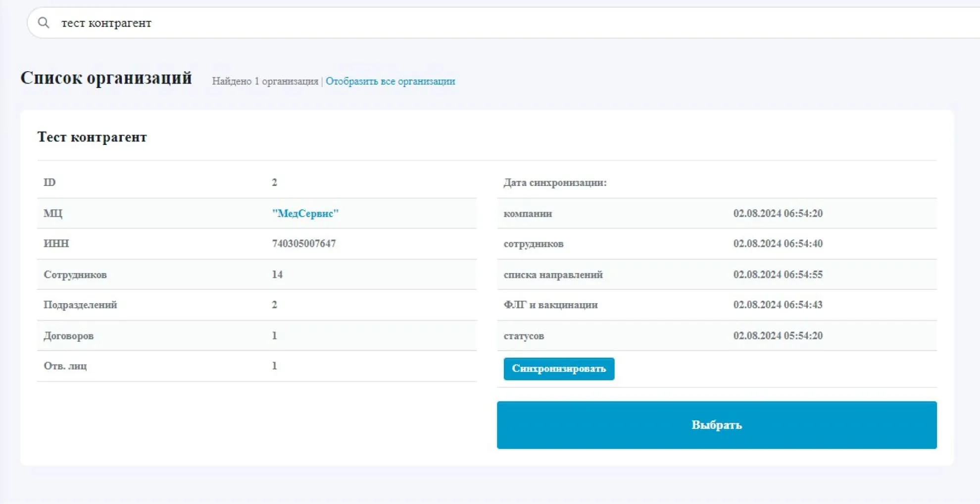
Task: Click the 'ФЛГ и вакцинации' label
Action: click(551, 305)
